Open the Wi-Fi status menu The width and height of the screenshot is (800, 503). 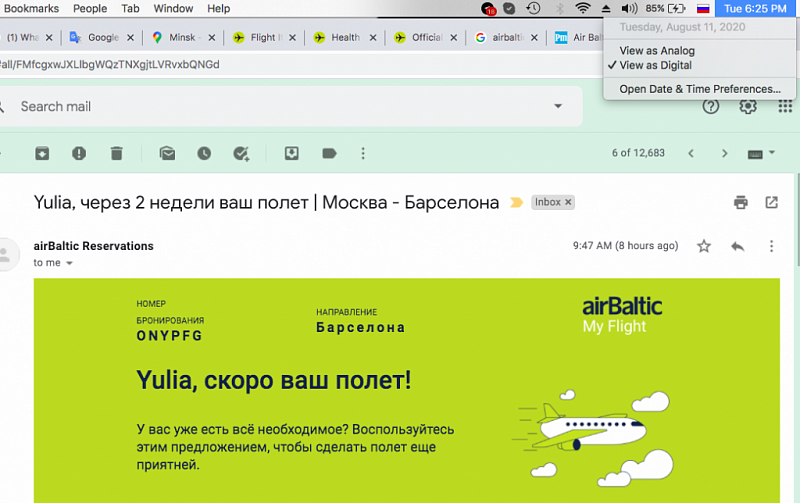582,8
